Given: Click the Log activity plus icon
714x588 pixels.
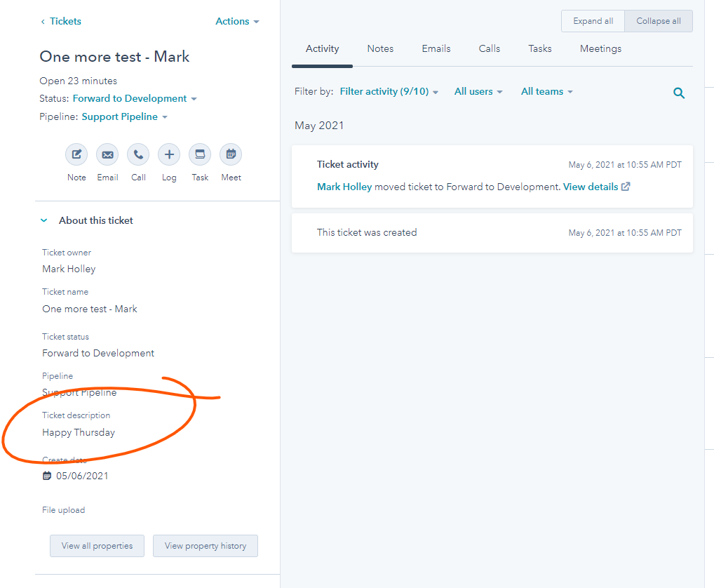Looking at the screenshot, I should tap(169, 154).
